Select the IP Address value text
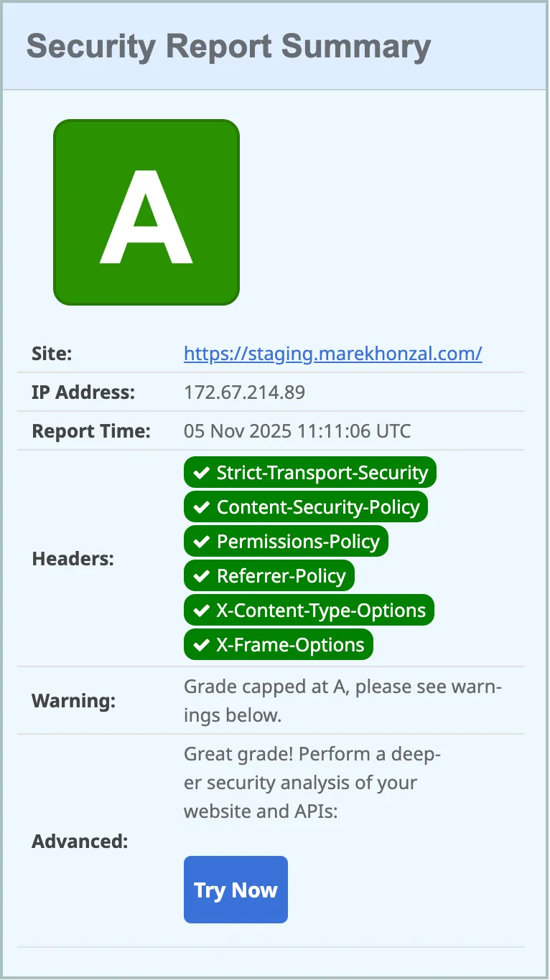The width and height of the screenshot is (550, 980). (x=243, y=392)
